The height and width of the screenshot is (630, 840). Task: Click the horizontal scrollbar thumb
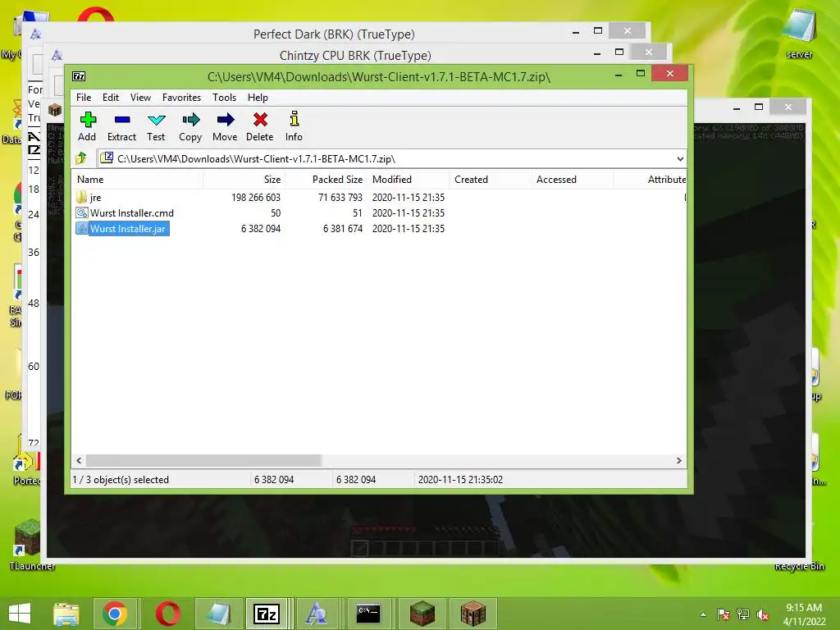tap(203, 460)
